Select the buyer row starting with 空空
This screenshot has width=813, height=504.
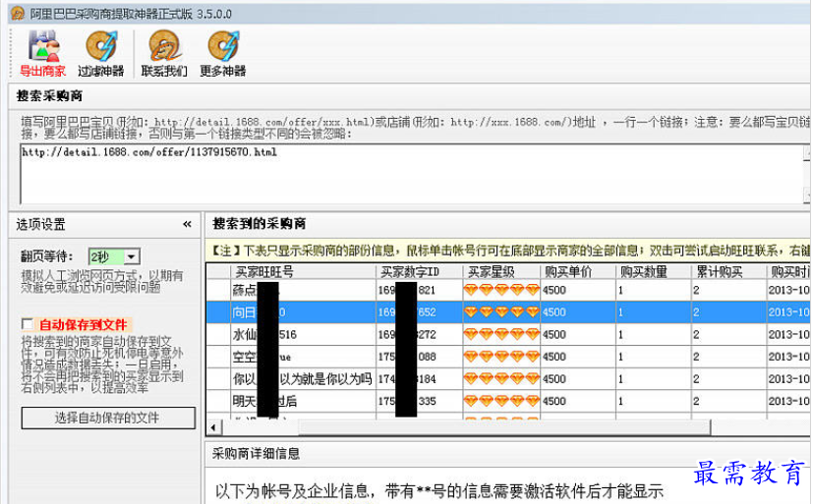(508, 357)
